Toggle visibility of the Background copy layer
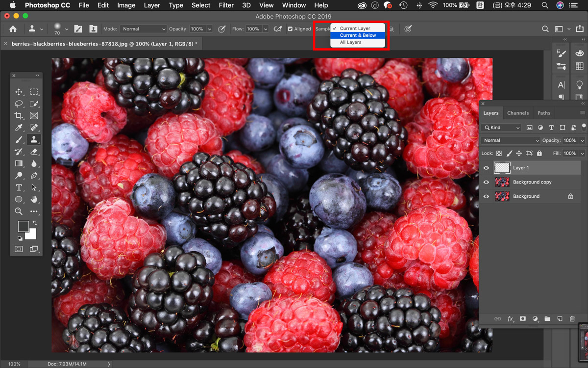This screenshot has width=588, height=368. point(486,182)
